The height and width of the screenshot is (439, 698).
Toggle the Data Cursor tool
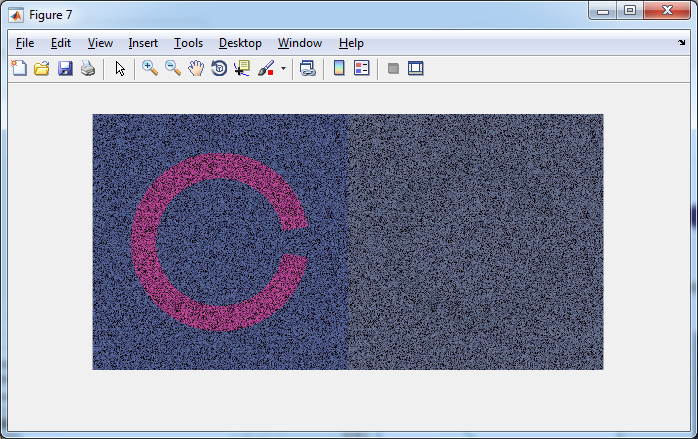[242, 68]
